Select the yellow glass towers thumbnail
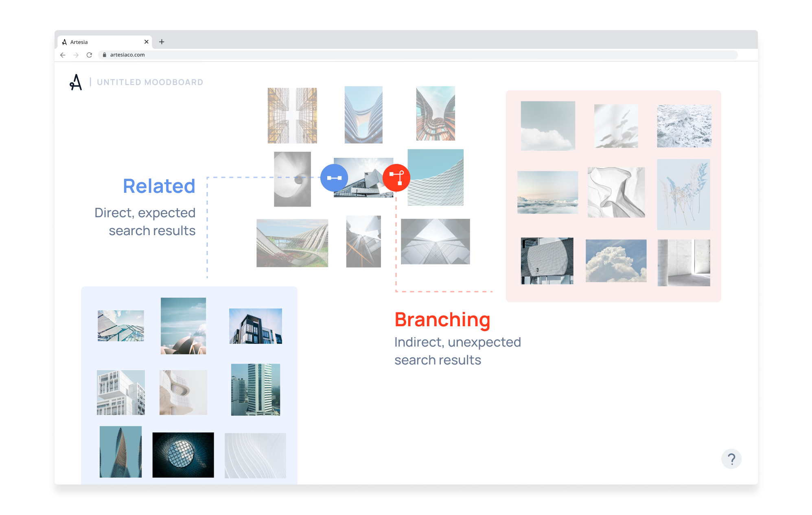Screen dimensions: 812x515 click(x=292, y=116)
